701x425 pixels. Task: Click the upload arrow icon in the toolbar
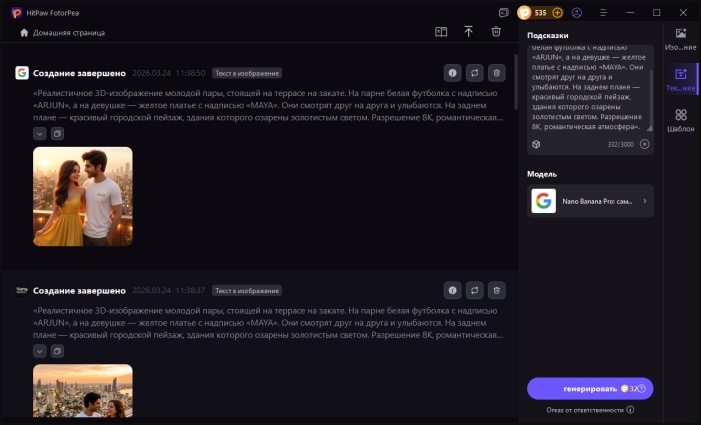pyautogui.click(x=468, y=32)
